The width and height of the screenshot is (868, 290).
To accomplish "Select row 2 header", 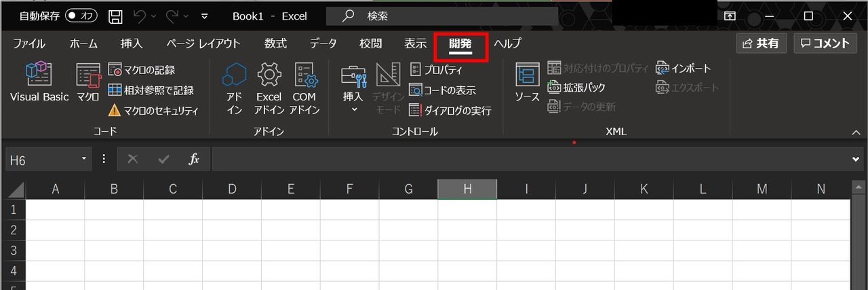I will (13, 230).
